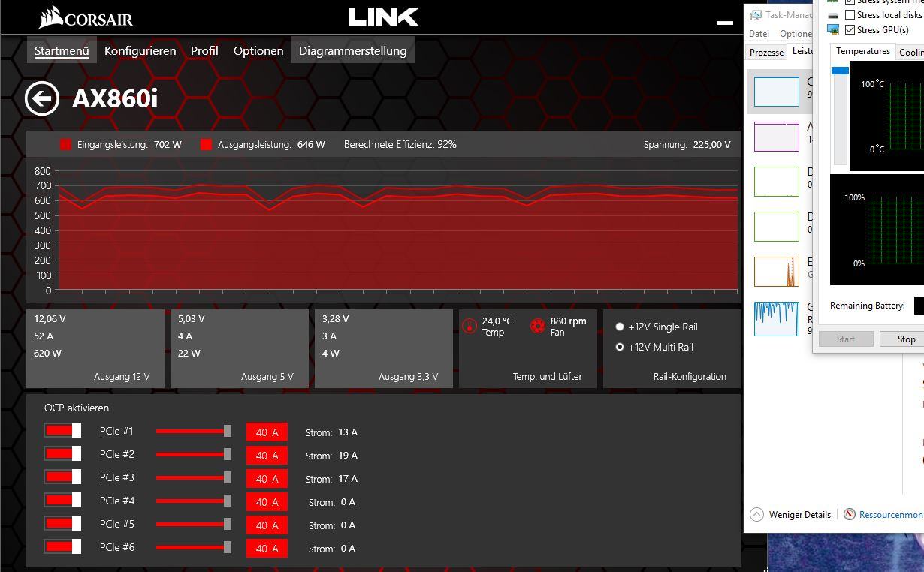This screenshot has height=572, width=924.
Task: Go back with the arrow beside AX860i
Action: pyautogui.click(x=41, y=98)
